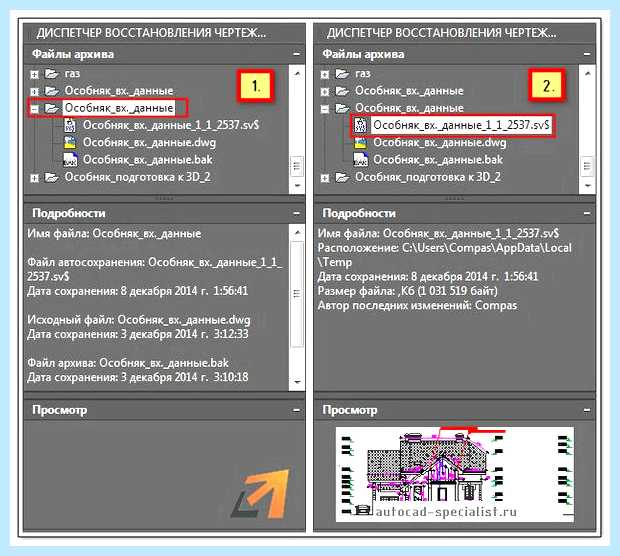This screenshot has width=620, height=556.
Task: Expand Особняк_подготовка к 3D_2 in the left panel
Action: point(34,178)
